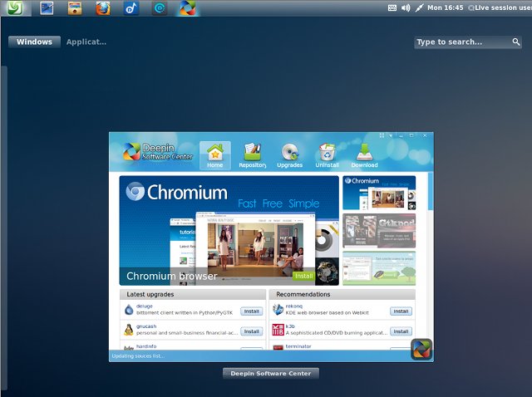Select the Chromium slide thumbnail
The image size is (532, 397).
coord(379,193)
